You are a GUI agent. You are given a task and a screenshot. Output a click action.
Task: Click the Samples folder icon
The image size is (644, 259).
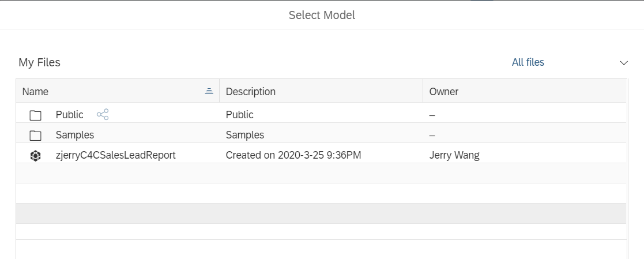pyautogui.click(x=35, y=135)
